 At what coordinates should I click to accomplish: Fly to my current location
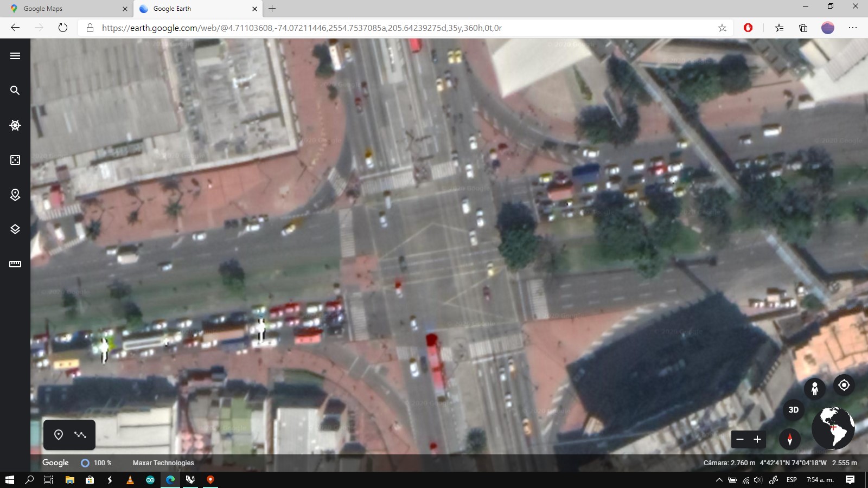pos(844,385)
